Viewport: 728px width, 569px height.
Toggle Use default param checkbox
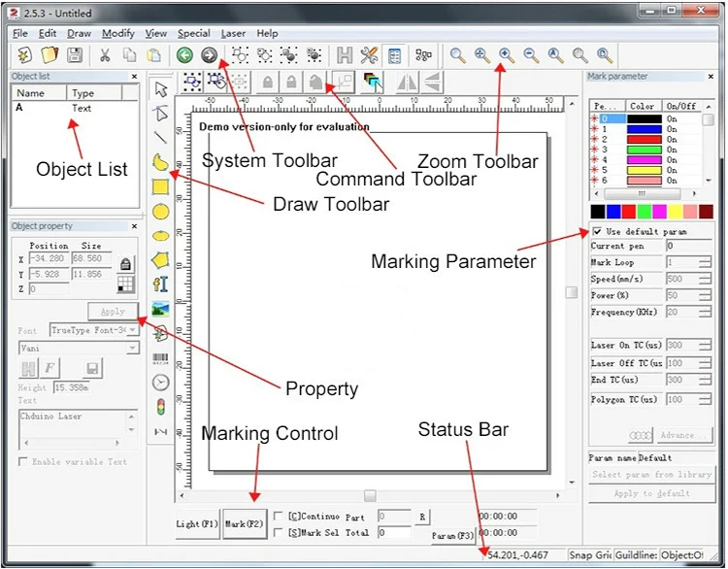click(598, 231)
